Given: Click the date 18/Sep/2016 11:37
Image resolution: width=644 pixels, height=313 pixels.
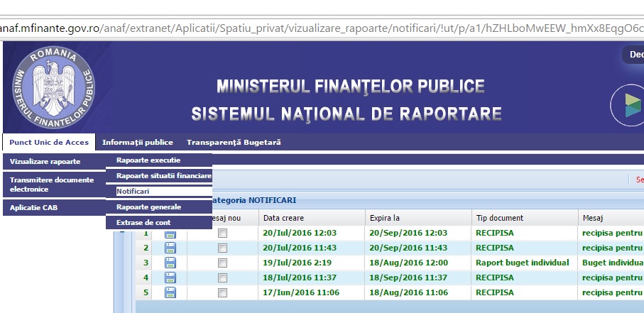Looking at the screenshot, I should click(408, 278).
